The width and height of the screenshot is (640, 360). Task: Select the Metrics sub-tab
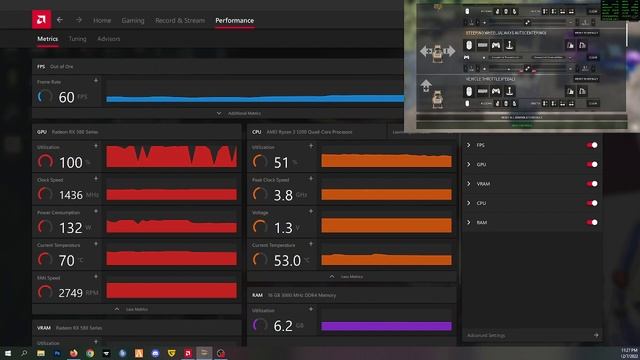pyautogui.click(x=48, y=39)
